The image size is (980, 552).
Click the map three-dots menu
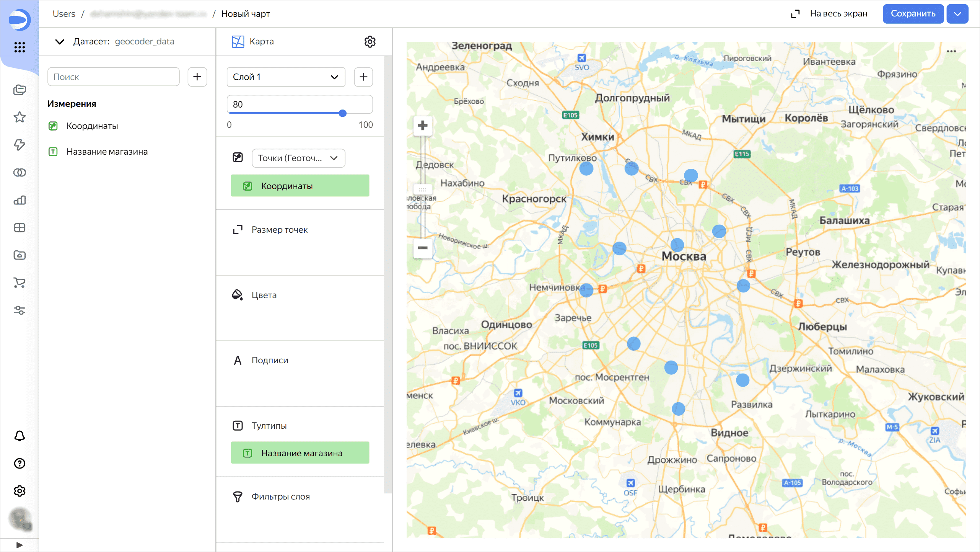tap(951, 51)
